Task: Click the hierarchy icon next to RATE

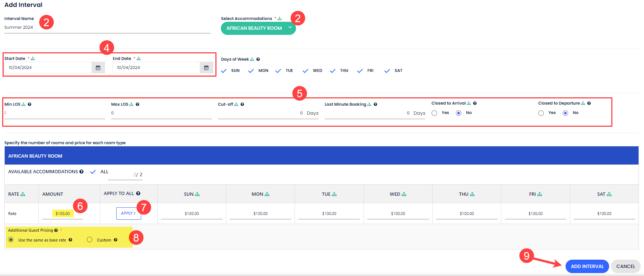Action: [23, 194]
